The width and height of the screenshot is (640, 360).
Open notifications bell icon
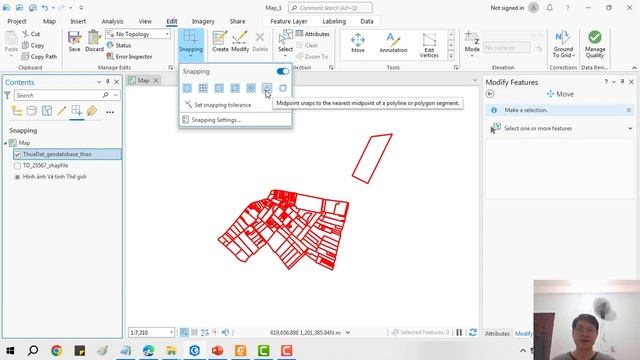(549, 8)
